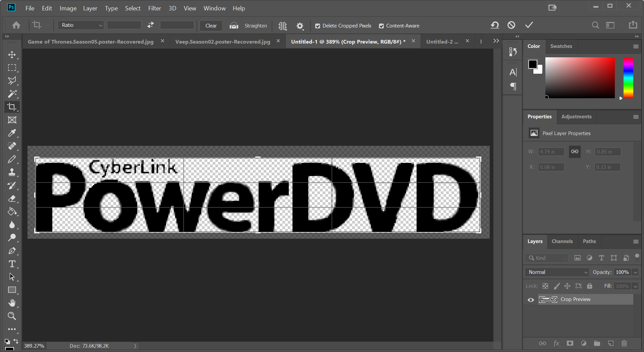644x352 pixels.
Task: Select the Brush tool
Action: pyautogui.click(x=12, y=159)
